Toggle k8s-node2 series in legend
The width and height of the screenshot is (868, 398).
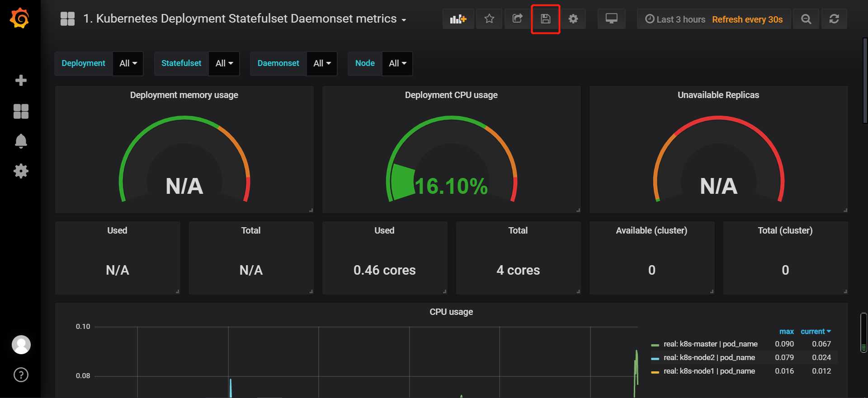click(709, 357)
